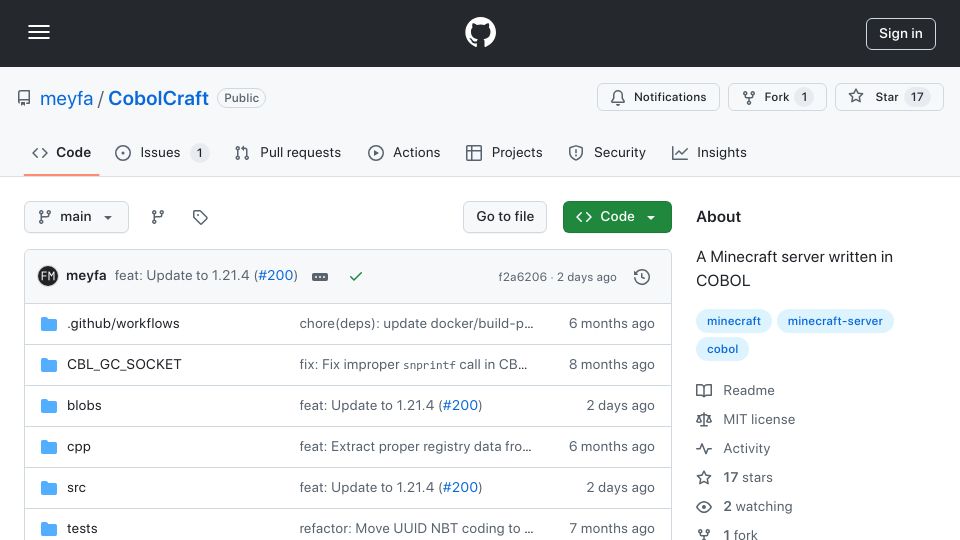Click the eye watching icon
The width and height of the screenshot is (960, 540).
pyautogui.click(x=704, y=507)
